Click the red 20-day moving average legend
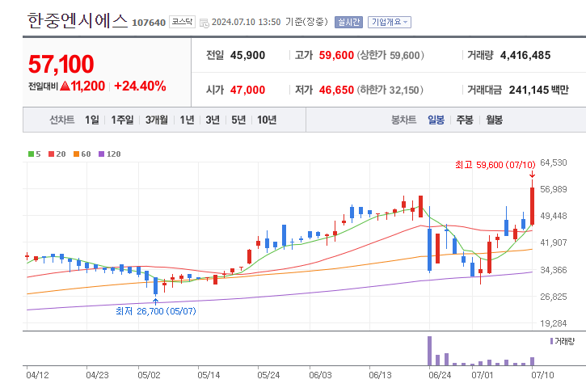This screenshot has height=392, width=586. (57, 154)
